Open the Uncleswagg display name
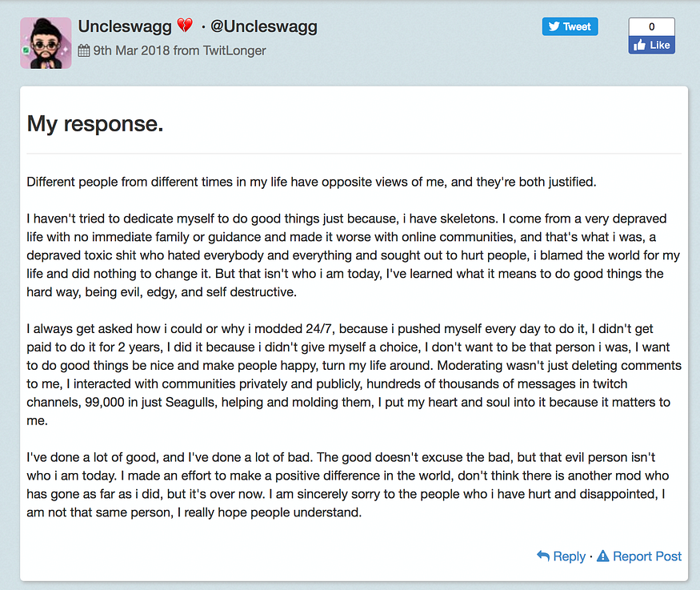The image size is (700, 590). pos(125,26)
